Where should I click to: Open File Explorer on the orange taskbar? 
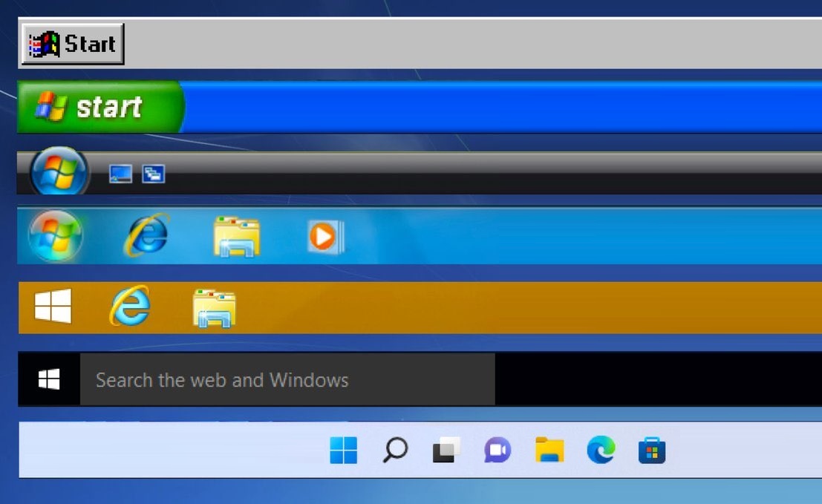(x=214, y=307)
